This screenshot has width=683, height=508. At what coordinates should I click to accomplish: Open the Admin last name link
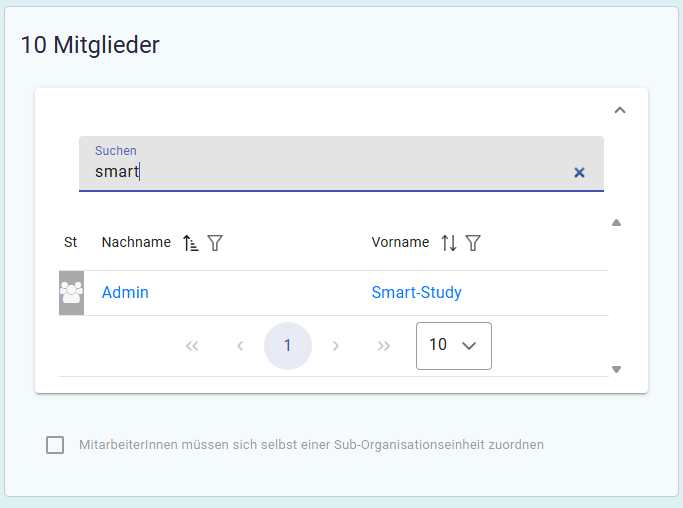point(125,293)
